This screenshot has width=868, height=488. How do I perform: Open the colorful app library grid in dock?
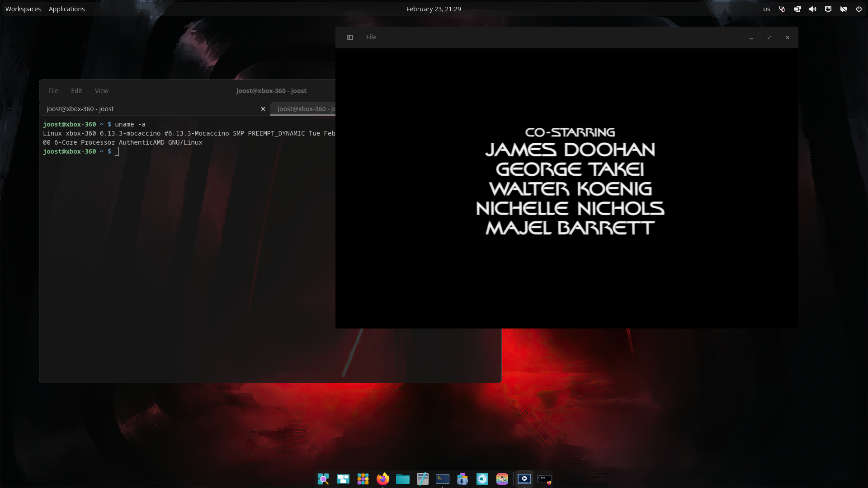[x=363, y=479]
